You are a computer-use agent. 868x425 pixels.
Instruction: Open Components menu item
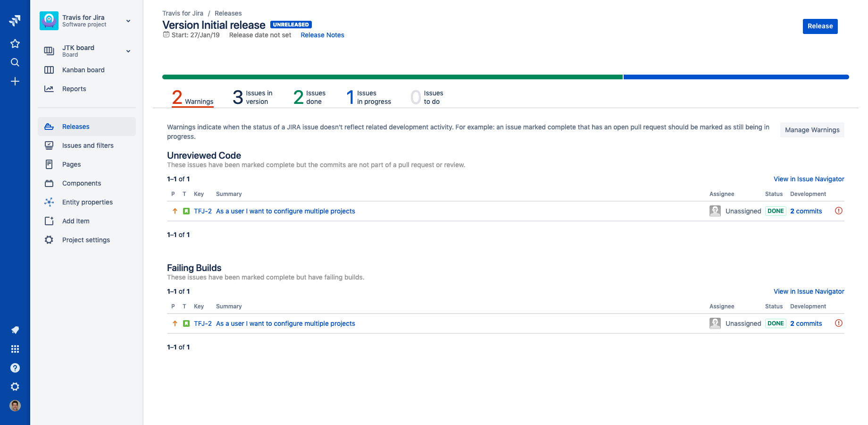pyautogui.click(x=87, y=183)
